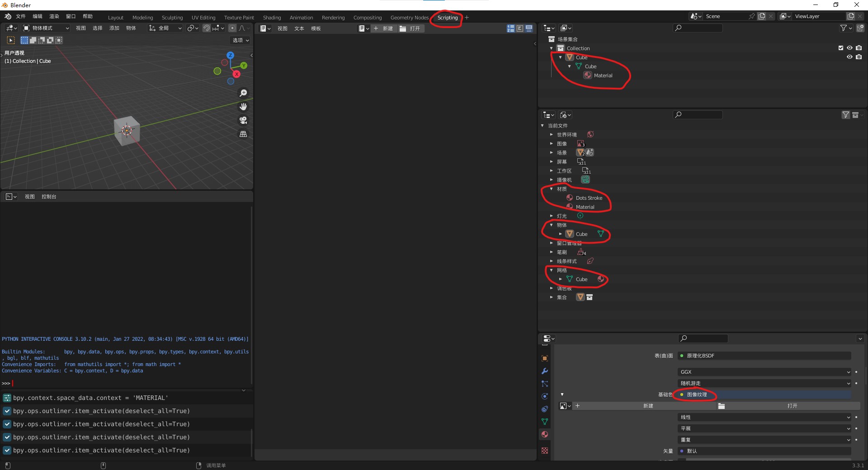Enable proportional editing toggle in the header

pyautogui.click(x=232, y=28)
